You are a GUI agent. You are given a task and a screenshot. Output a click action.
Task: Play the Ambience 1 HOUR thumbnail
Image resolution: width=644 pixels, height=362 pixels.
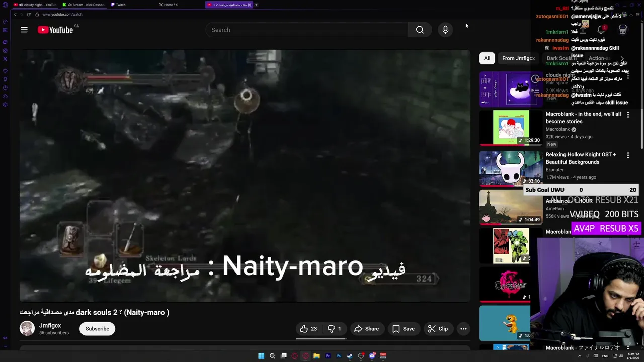point(511,207)
